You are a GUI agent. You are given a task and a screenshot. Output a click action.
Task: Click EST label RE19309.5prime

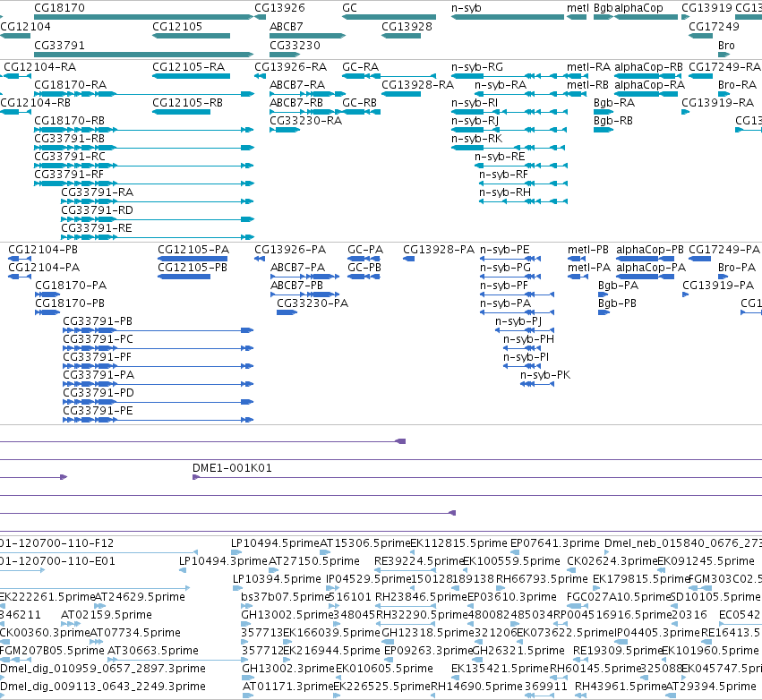(618, 651)
